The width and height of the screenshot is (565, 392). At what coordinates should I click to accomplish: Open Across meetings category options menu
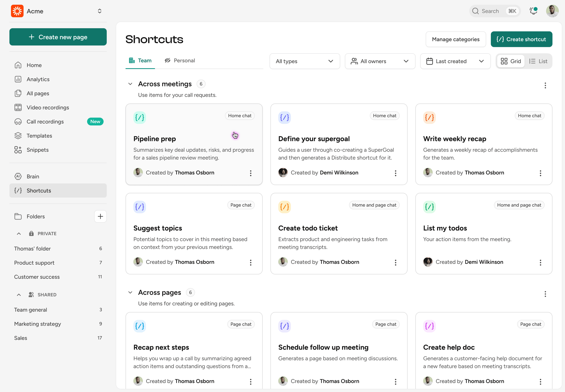pos(545,85)
